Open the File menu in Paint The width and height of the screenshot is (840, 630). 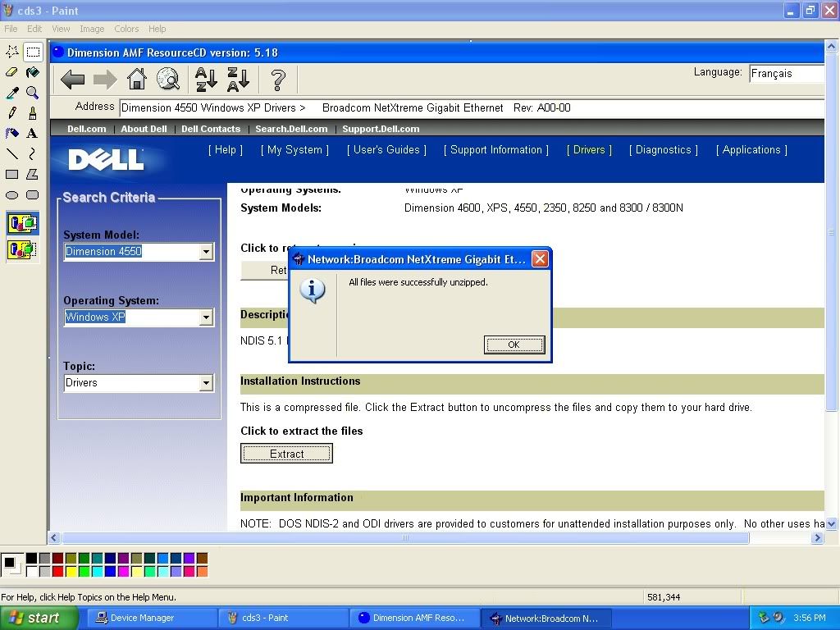point(11,29)
